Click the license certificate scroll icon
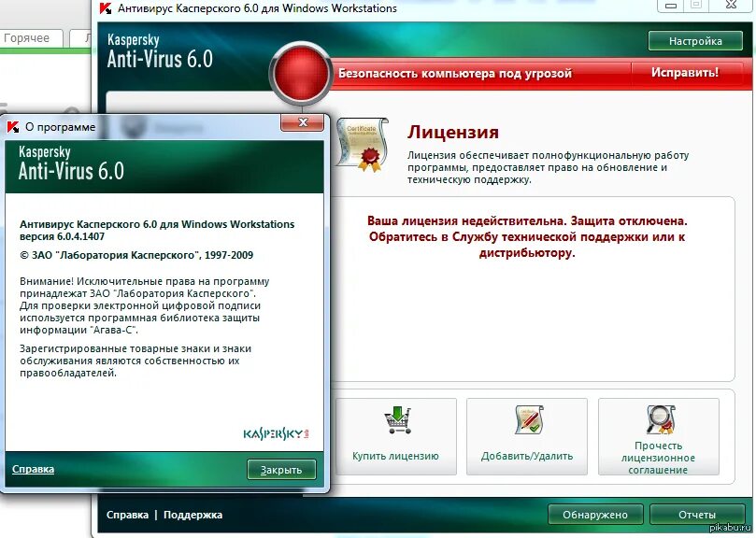 (363, 145)
